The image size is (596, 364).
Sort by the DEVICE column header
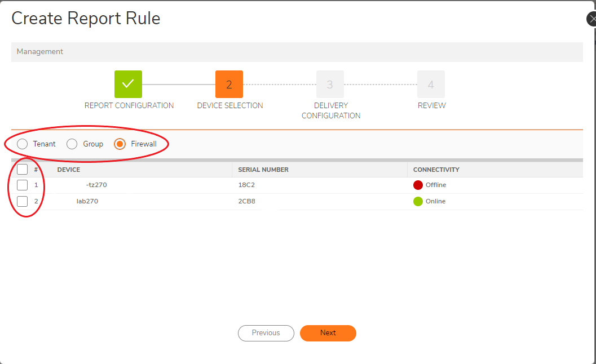[x=69, y=170]
